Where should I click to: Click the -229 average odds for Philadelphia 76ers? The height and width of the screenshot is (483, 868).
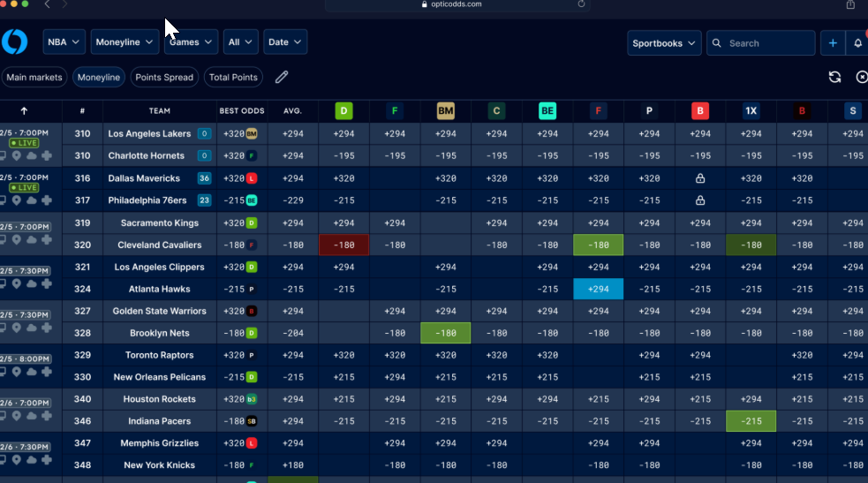pyautogui.click(x=293, y=200)
